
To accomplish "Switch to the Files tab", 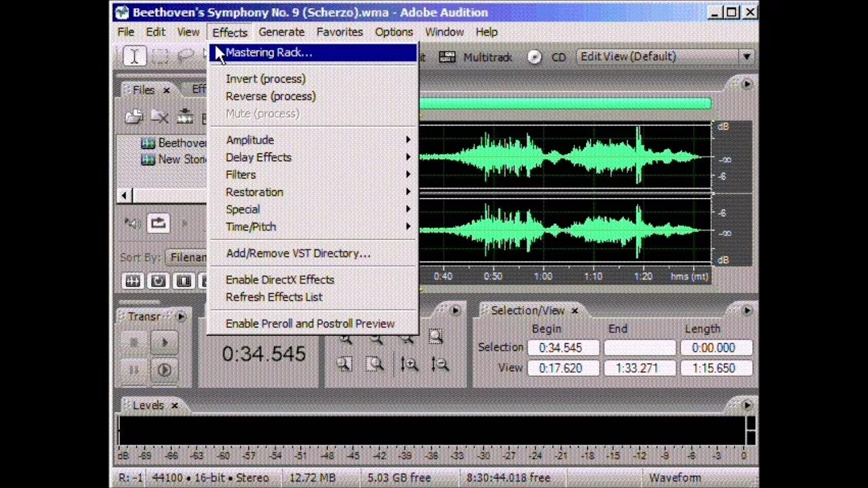I will click(x=143, y=90).
